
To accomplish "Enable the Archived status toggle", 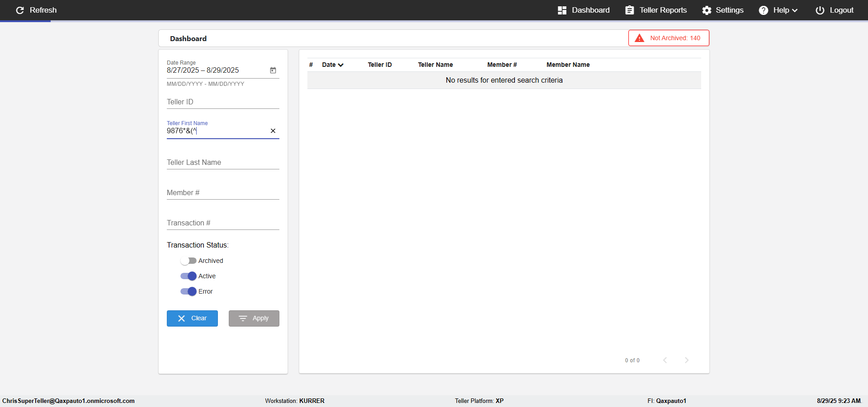I will [x=189, y=261].
